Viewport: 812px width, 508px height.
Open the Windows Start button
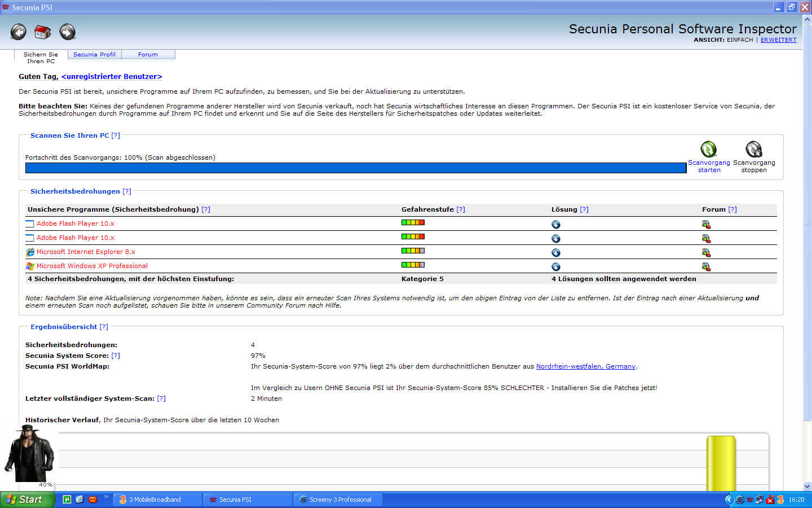pos(27,500)
